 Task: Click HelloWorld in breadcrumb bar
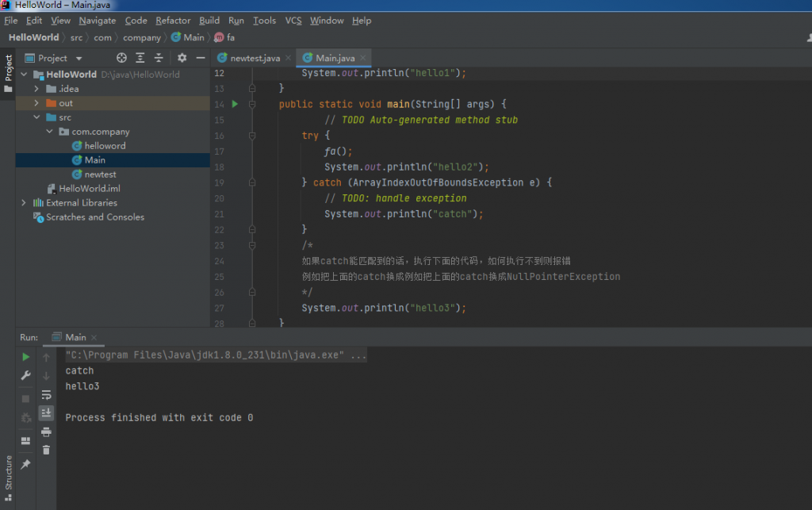pyautogui.click(x=33, y=37)
